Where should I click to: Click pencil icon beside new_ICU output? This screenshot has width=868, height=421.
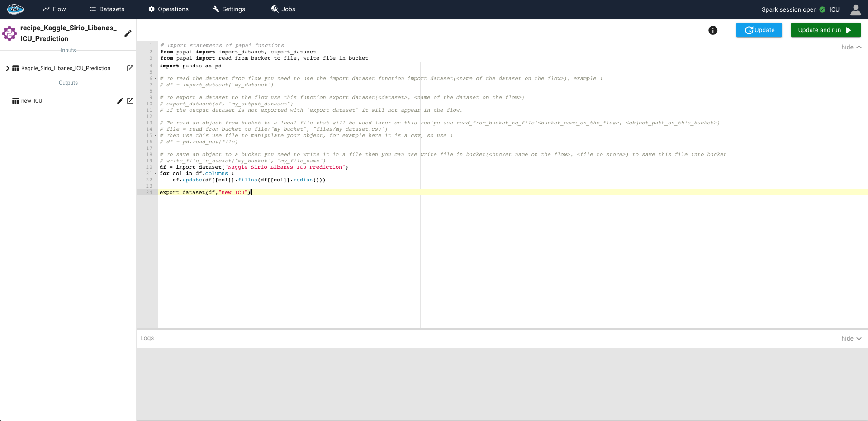coord(120,101)
